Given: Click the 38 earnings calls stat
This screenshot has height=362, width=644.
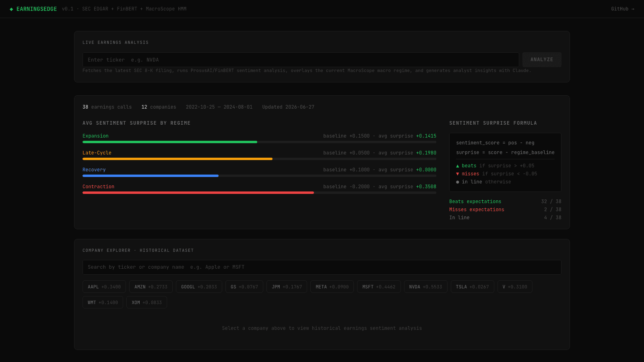Looking at the screenshot, I should (x=107, y=107).
